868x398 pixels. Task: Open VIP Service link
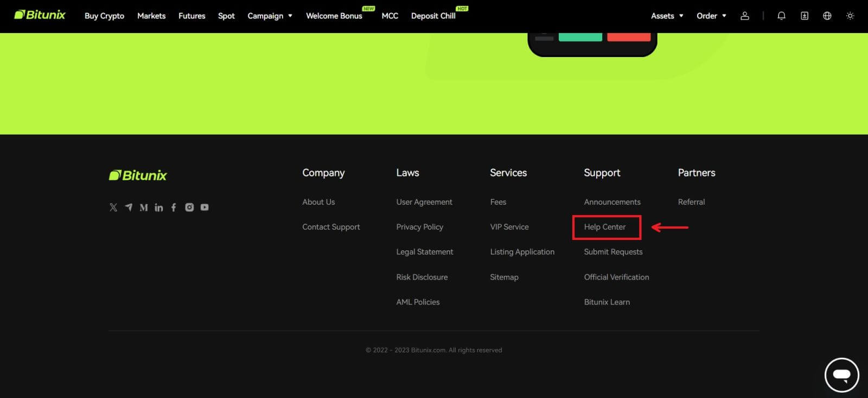509,227
